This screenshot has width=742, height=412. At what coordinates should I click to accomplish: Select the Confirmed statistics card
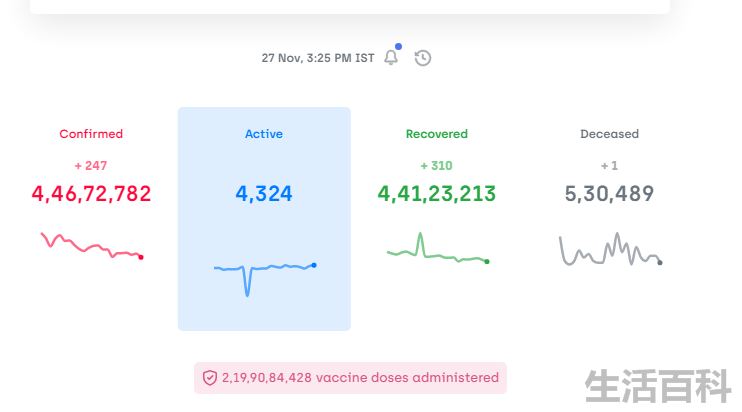(91, 219)
